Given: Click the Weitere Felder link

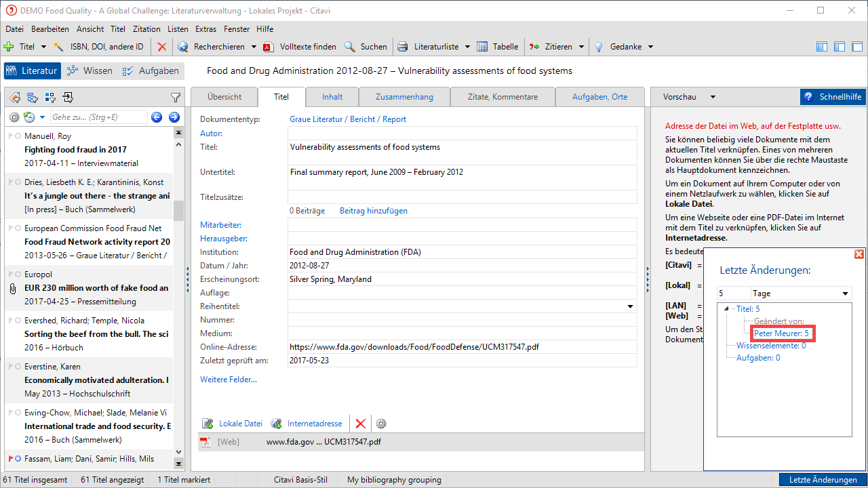Looking at the screenshot, I should (x=229, y=380).
